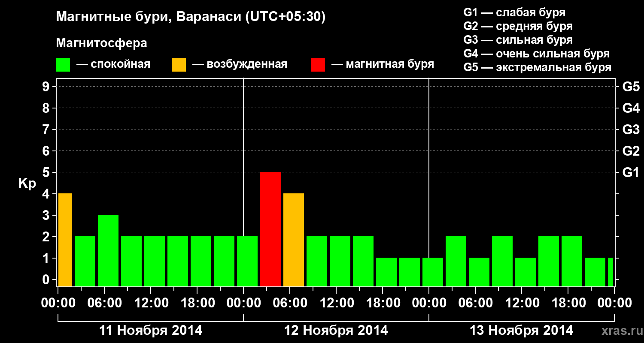Image resolution: width=644 pixels, height=343 pixels.
Task: Click the '18:00' tick label under 13 November
Action: (568, 303)
